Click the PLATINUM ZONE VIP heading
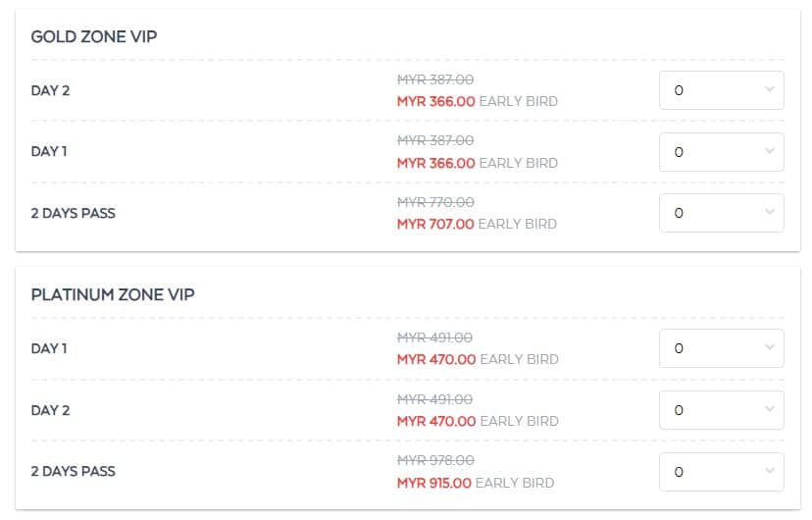812x520 pixels. tap(113, 294)
